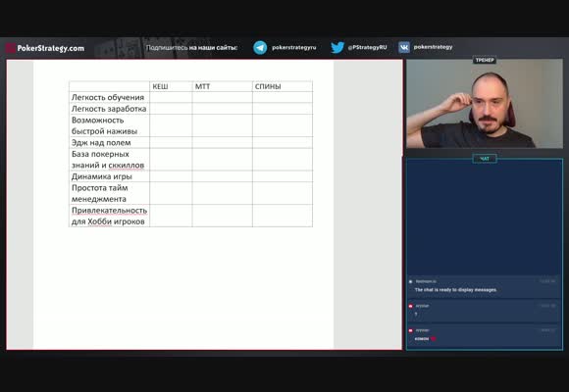Select the ЧАТ tab label
Screen dimensions: 569x392
pos(485,159)
